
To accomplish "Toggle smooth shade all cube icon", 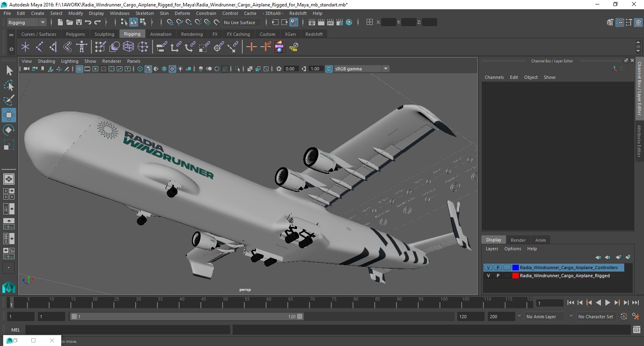I will point(148,69).
